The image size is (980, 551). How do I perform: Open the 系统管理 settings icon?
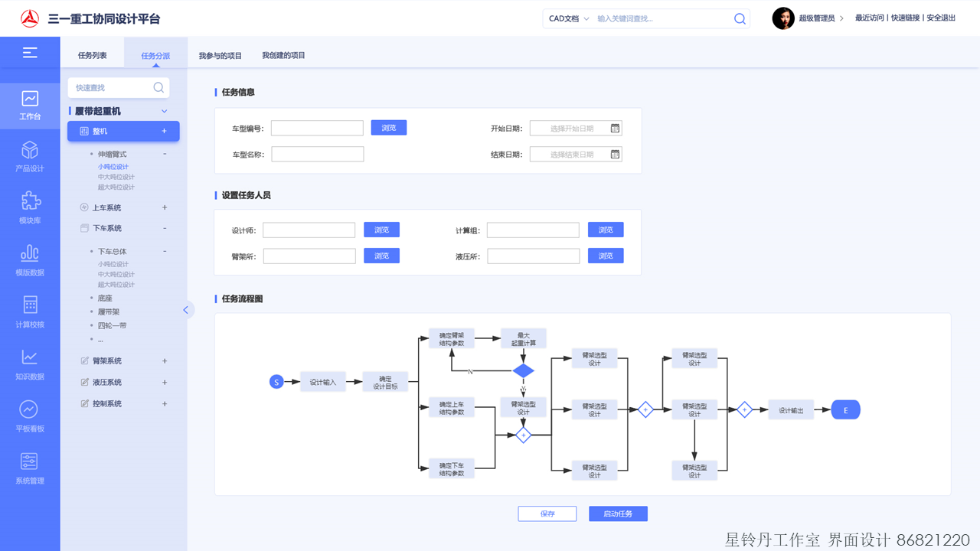(29, 461)
